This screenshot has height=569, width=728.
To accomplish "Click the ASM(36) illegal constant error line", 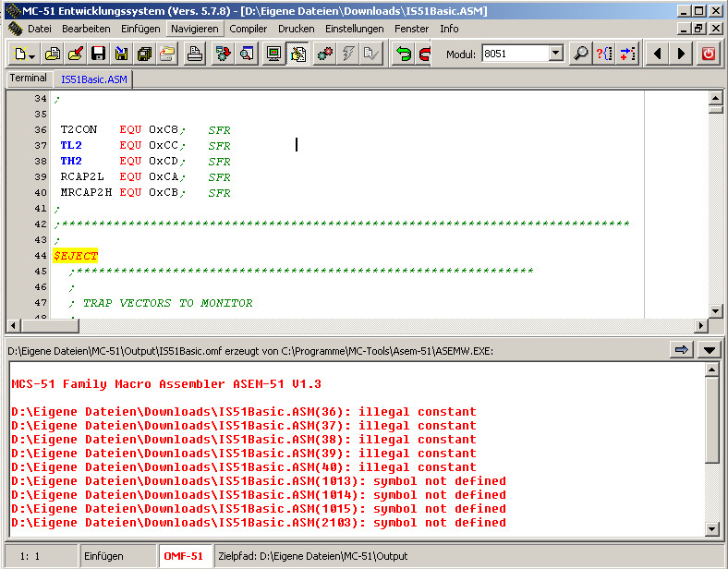I will (x=244, y=412).
